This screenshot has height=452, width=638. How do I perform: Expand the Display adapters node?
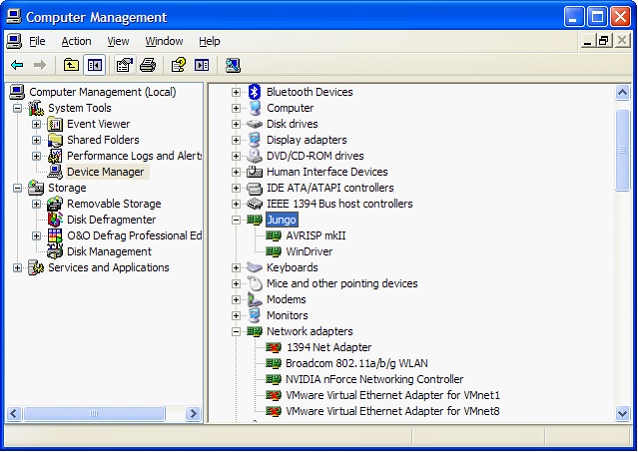point(236,140)
